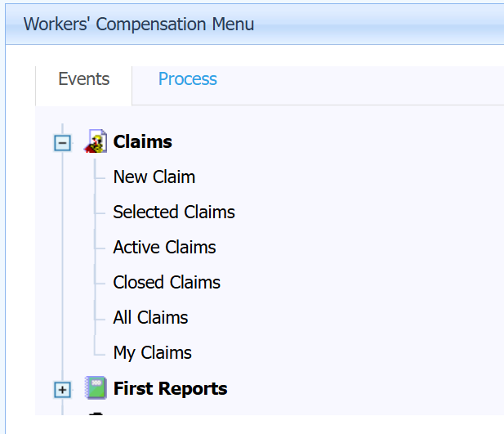This screenshot has height=434, width=504.
Task: Click the First Reports notebook icon
Action: [96, 388]
